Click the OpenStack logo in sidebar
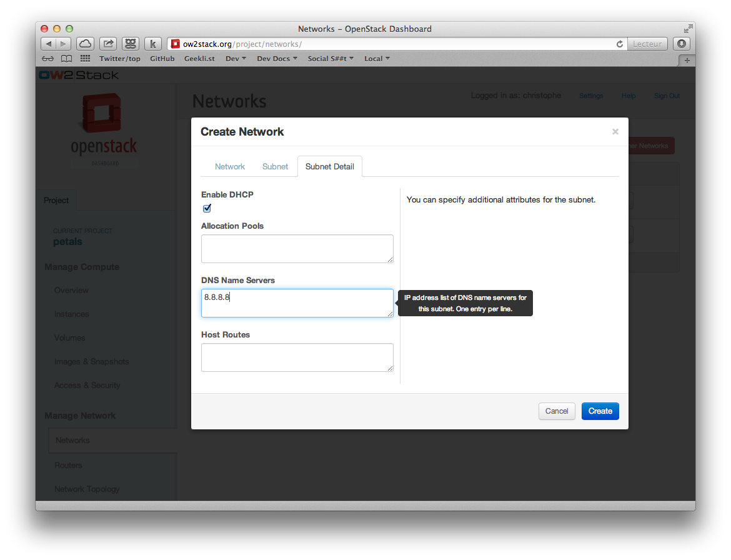This screenshot has width=731, height=560. point(104,129)
